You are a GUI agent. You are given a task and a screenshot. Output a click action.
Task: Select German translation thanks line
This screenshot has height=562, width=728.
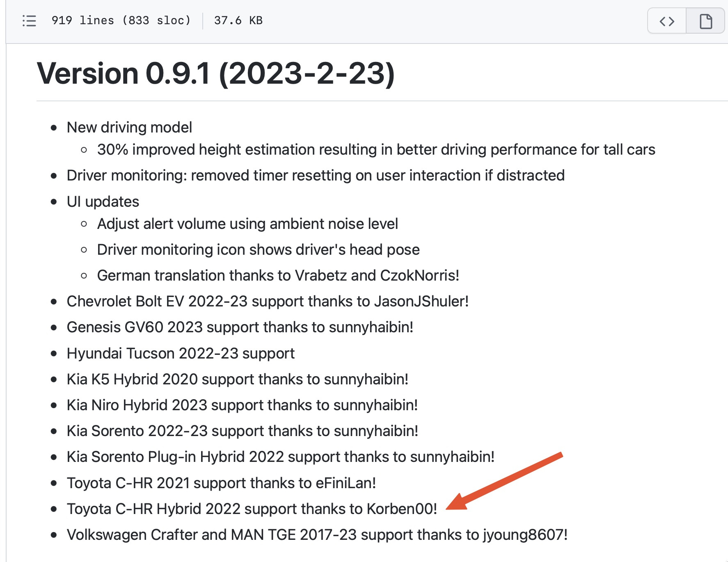278,276
